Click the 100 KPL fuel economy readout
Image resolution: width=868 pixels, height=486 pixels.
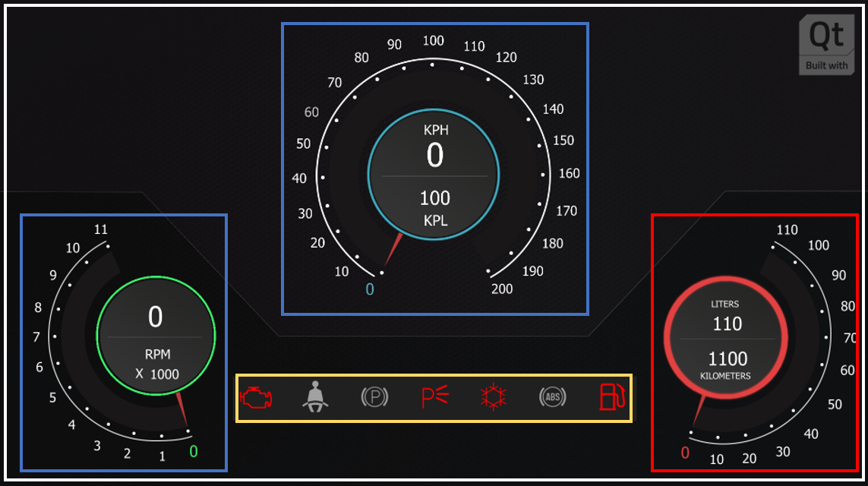click(x=434, y=207)
